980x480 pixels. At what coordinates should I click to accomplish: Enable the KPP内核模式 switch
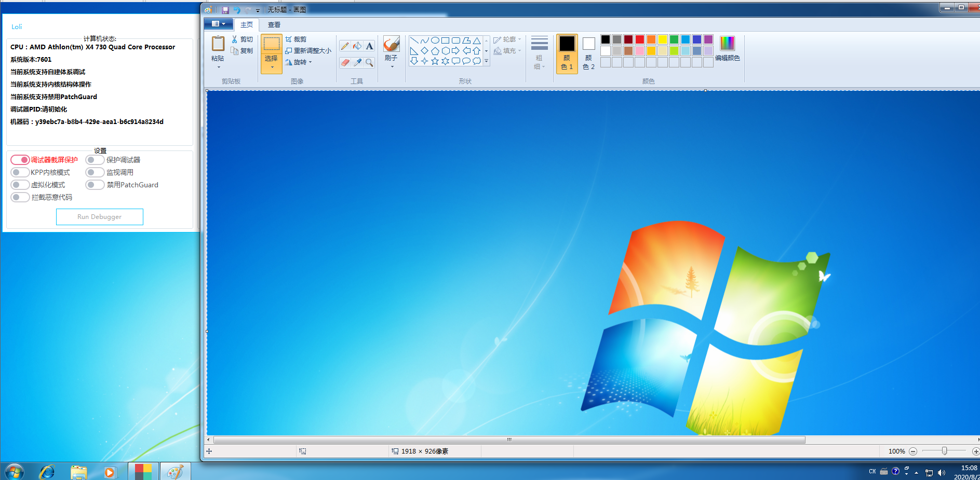[20, 172]
